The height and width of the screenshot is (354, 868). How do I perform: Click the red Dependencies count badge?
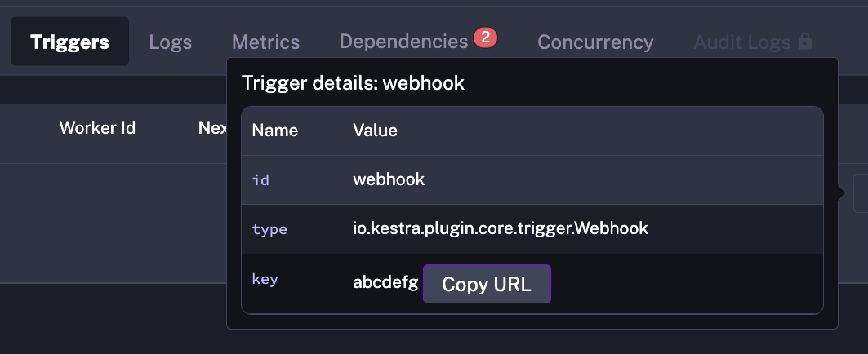point(485,38)
